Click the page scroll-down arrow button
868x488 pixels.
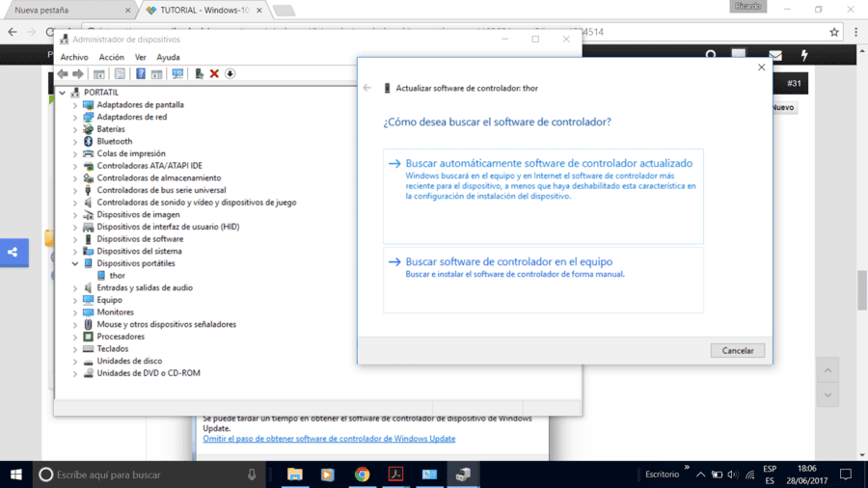(x=827, y=395)
